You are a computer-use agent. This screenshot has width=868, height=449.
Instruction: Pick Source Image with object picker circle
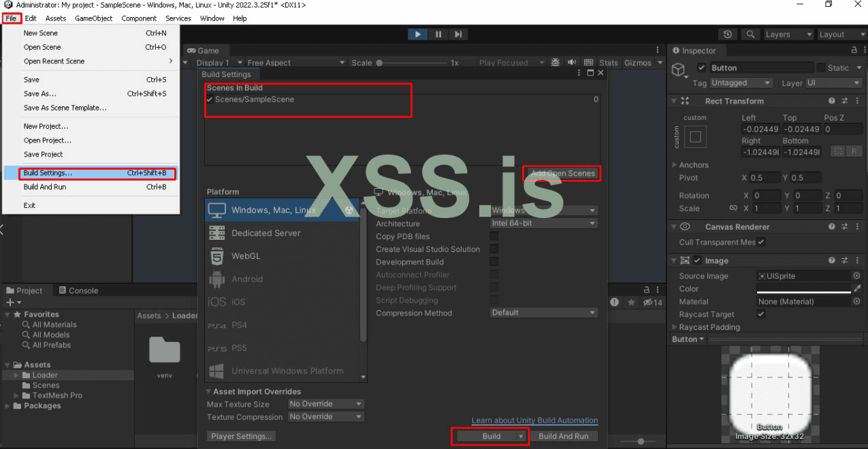[856, 276]
